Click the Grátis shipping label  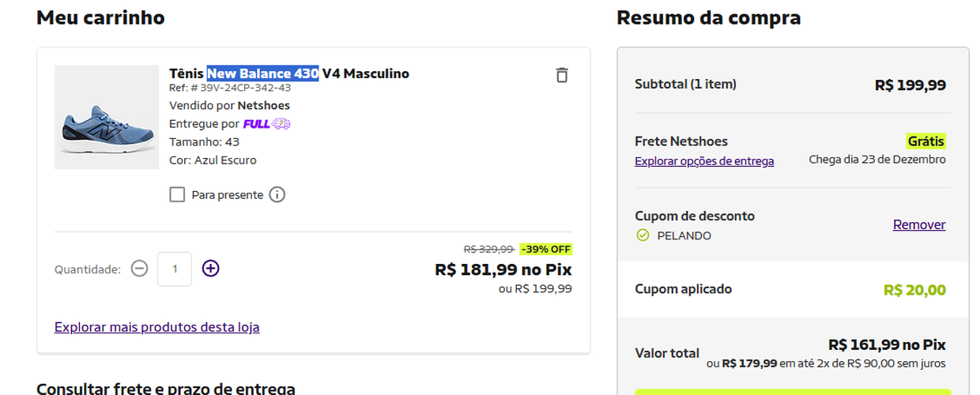(x=926, y=141)
